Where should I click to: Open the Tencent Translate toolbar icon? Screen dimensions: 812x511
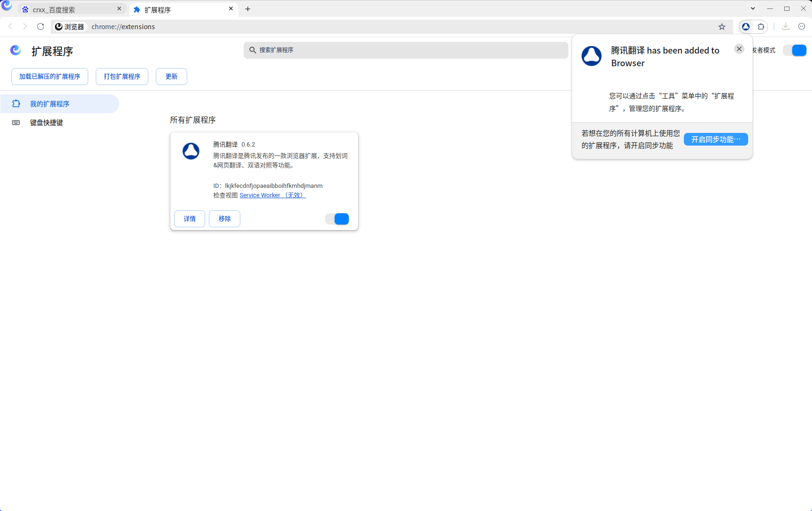tap(746, 27)
